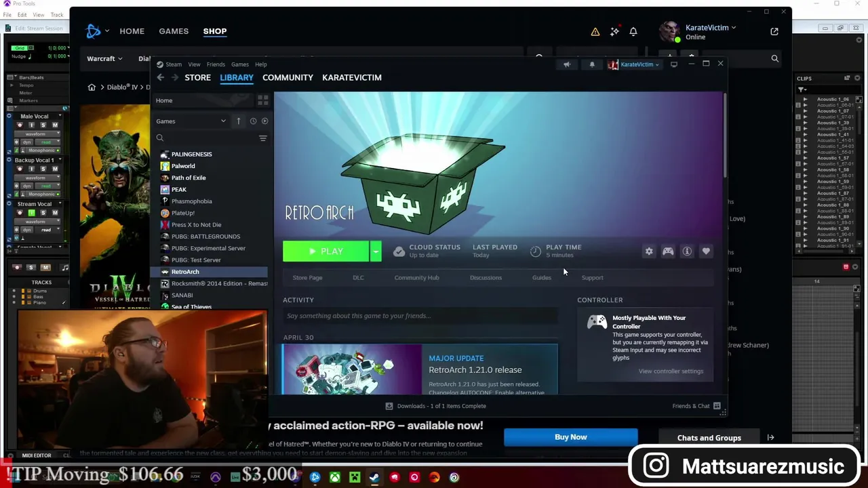The width and height of the screenshot is (868, 488).
Task: Toggle input monitoring on Stream Vocal track
Action: click(31, 213)
